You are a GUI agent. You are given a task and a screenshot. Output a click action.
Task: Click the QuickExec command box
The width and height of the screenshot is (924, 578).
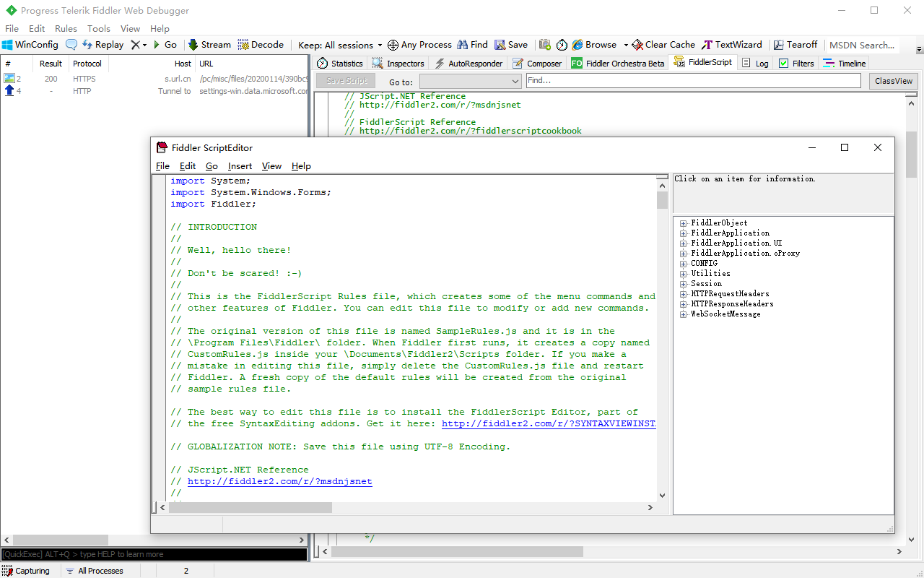pos(154,554)
